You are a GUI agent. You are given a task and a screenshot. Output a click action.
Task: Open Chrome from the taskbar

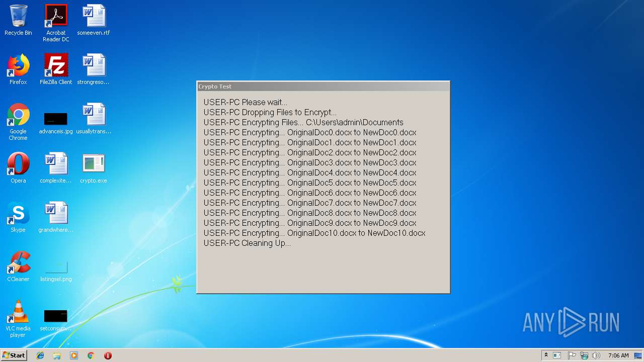tap(91, 355)
